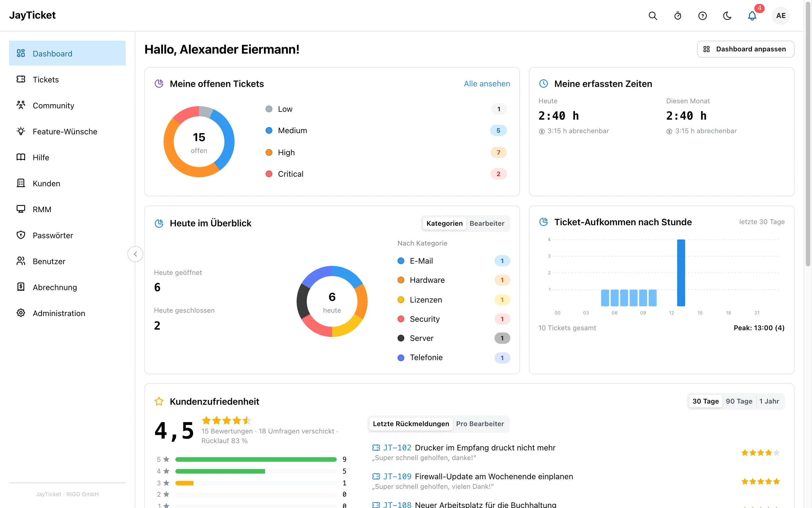
Task: Open Feature-Wünsche in the sidebar
Action: [x=67, y=131]
